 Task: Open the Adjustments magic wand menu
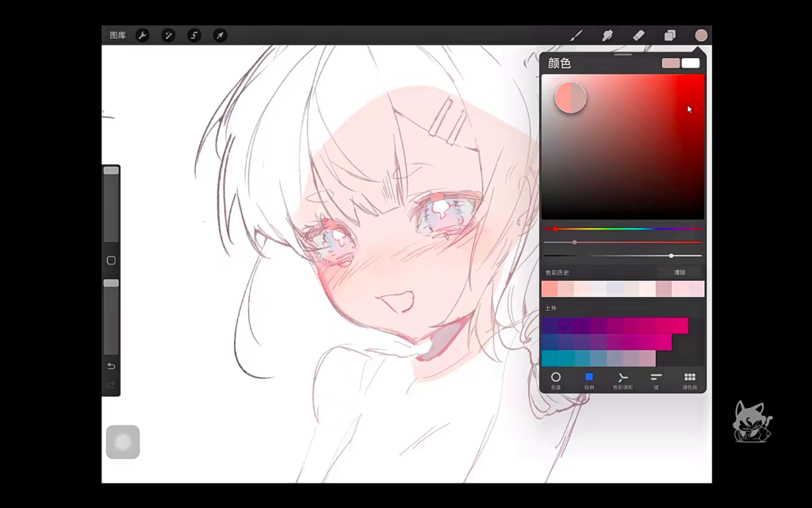[x=168, y=36]
